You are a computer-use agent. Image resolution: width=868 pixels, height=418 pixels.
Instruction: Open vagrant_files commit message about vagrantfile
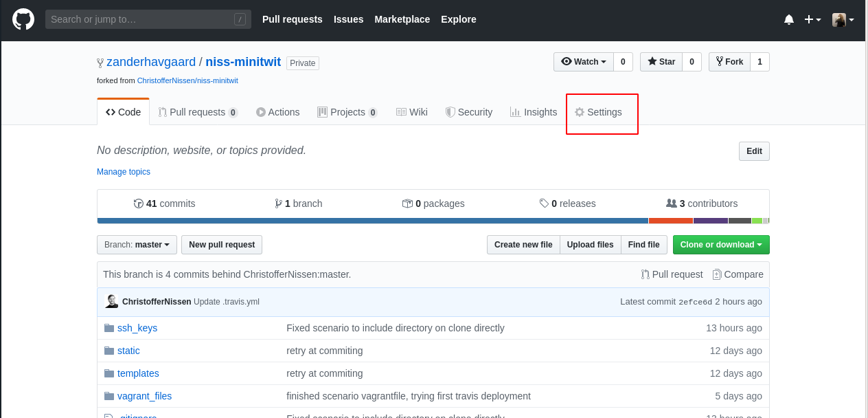tap(409, 396)
